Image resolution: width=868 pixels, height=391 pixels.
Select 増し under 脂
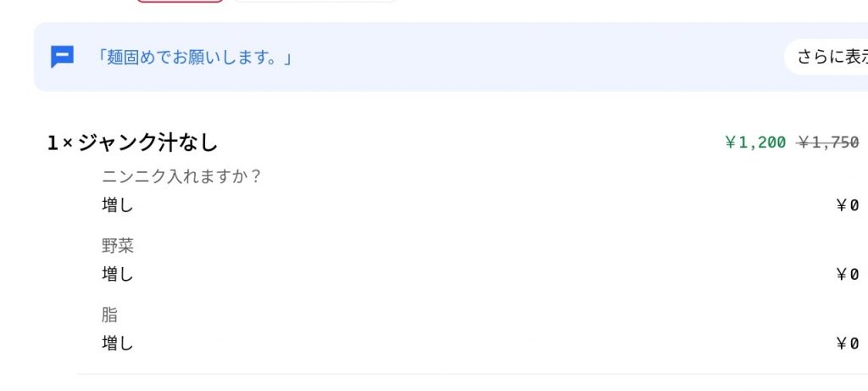click(x=118, y=344)
